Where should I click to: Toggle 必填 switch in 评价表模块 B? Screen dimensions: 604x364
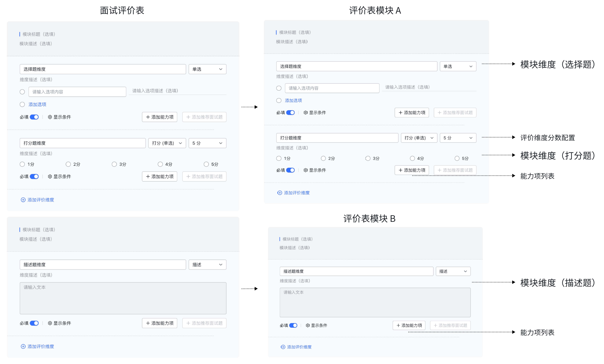coord(293,325)
